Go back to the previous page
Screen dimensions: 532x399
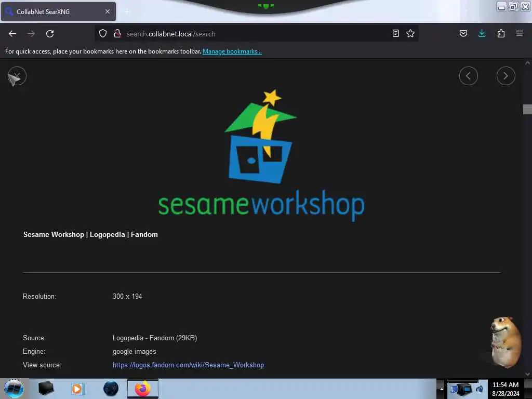(x=12, y=34)
